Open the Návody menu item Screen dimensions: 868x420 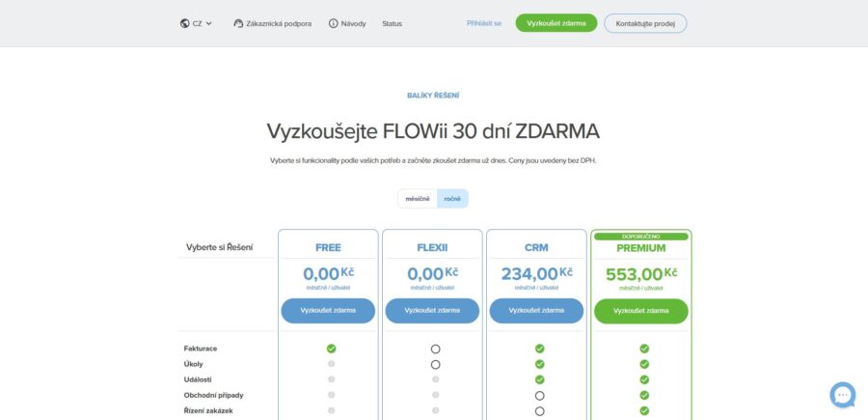347,24
